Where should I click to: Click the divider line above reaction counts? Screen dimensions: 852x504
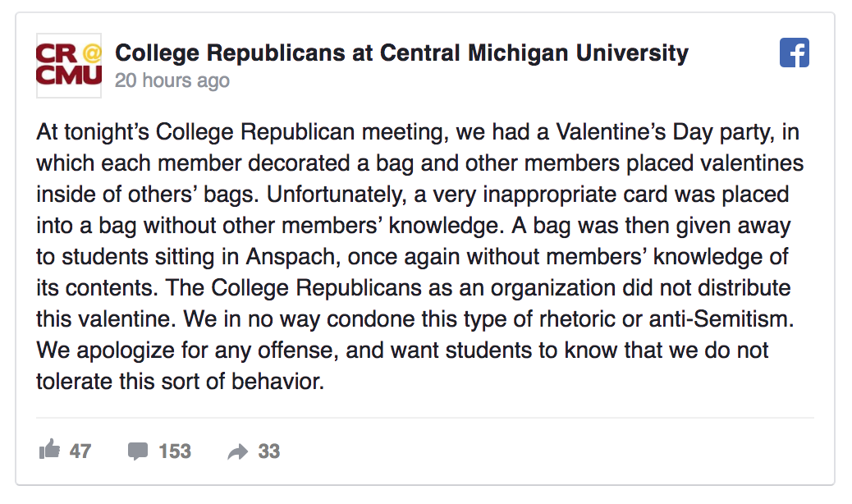pyautogui.click(x=425, y=418)
